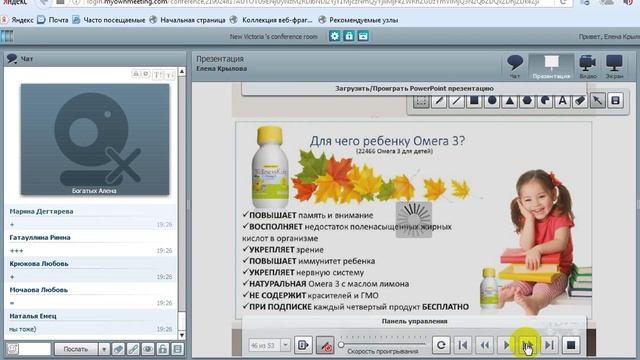Screen dimensions: 640x360
Task: Collapse the Панель управления control panel header
Action: (x=414, y=321)
